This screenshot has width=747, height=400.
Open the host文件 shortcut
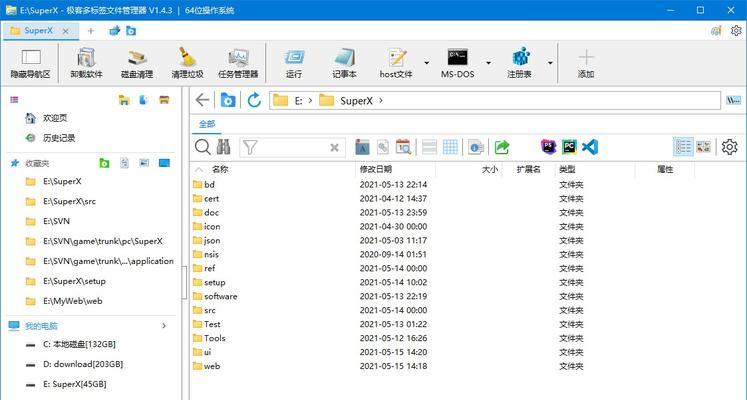396,63
